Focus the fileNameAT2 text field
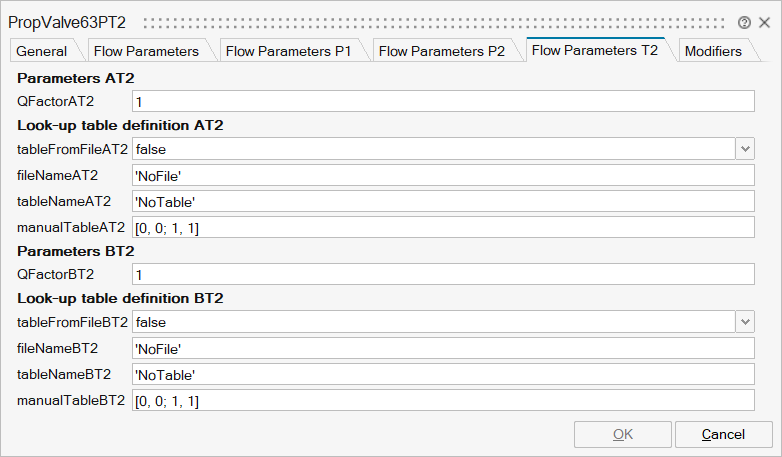The image size is (782, 457). point(443,176)
